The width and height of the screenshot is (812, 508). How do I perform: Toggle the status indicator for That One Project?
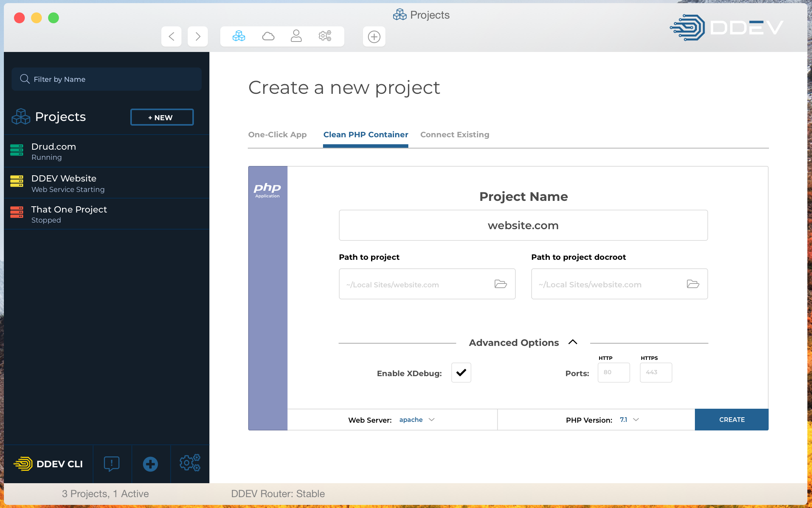click(16, 213)
